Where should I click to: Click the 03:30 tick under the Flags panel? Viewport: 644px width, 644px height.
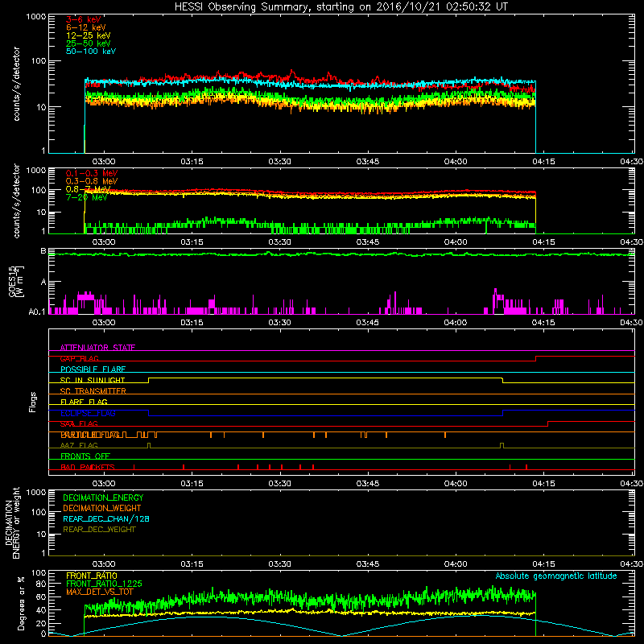279,484
